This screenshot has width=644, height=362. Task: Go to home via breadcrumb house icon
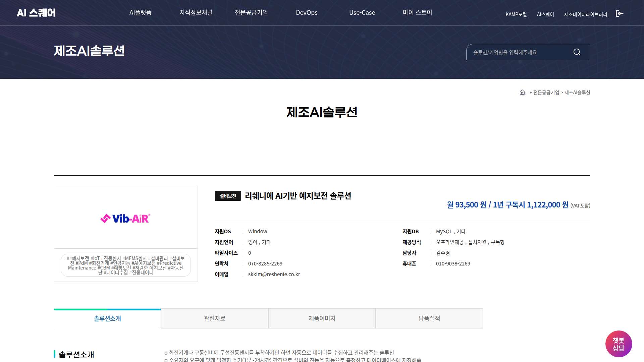[522, 92]
